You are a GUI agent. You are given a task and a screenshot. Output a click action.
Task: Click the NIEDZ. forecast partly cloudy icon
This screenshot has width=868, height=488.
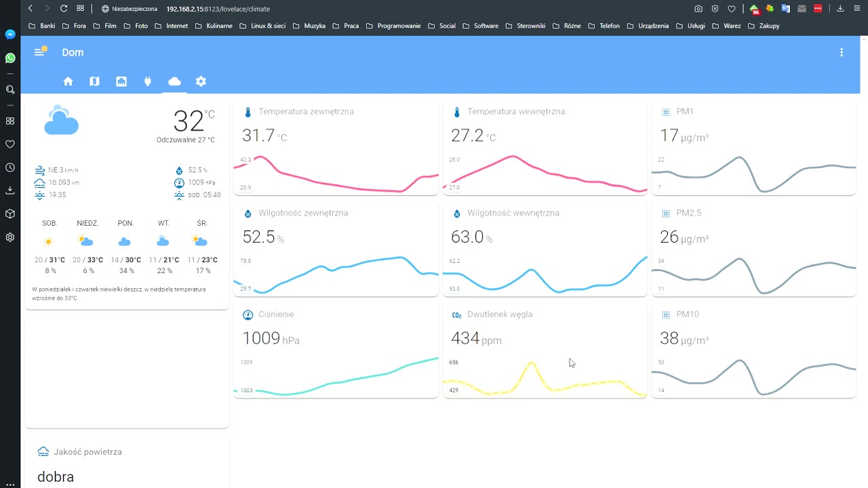point(85,241)
